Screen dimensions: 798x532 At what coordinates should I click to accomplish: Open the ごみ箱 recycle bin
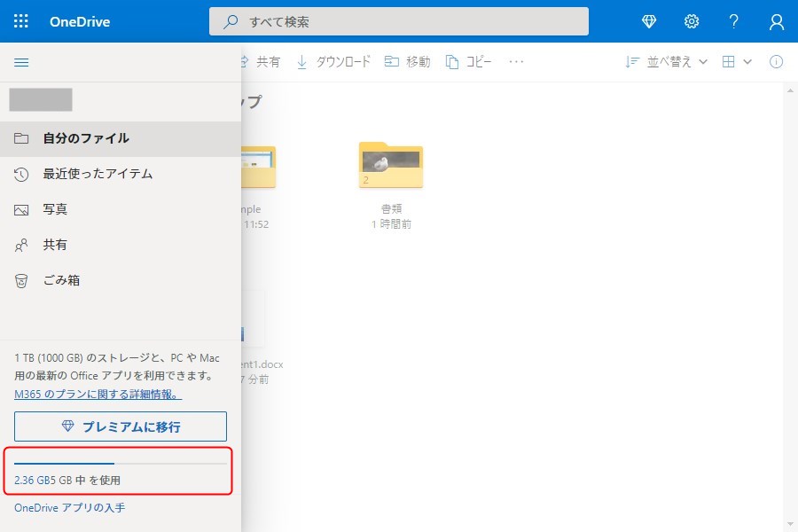pyautogui.click(x=61, y=280)
